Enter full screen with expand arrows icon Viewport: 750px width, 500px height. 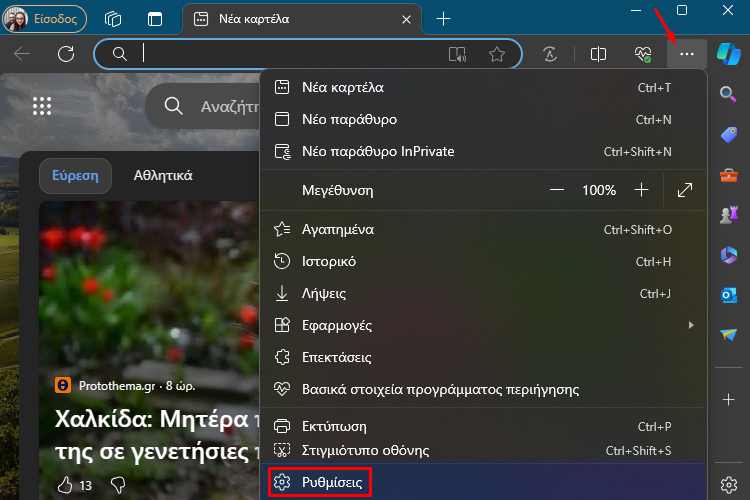pyautogui.click(x=685, y=190)
